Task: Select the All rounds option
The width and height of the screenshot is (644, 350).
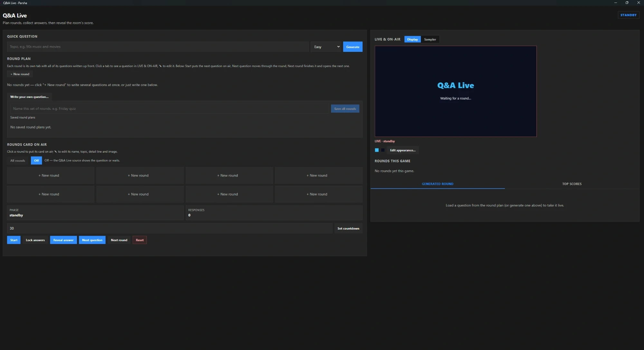Action: click(18, 160)
